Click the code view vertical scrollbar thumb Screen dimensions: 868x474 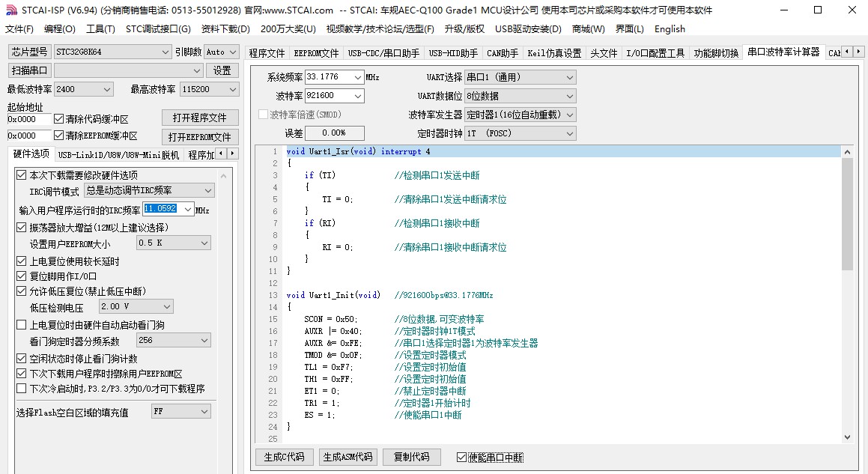tap(847, 213)
